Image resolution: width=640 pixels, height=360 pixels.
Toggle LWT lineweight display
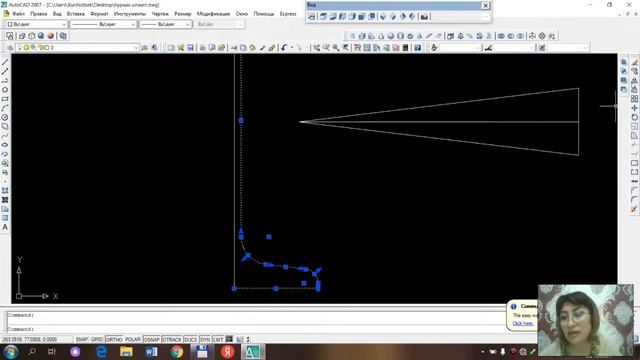(x=218, y=340)
